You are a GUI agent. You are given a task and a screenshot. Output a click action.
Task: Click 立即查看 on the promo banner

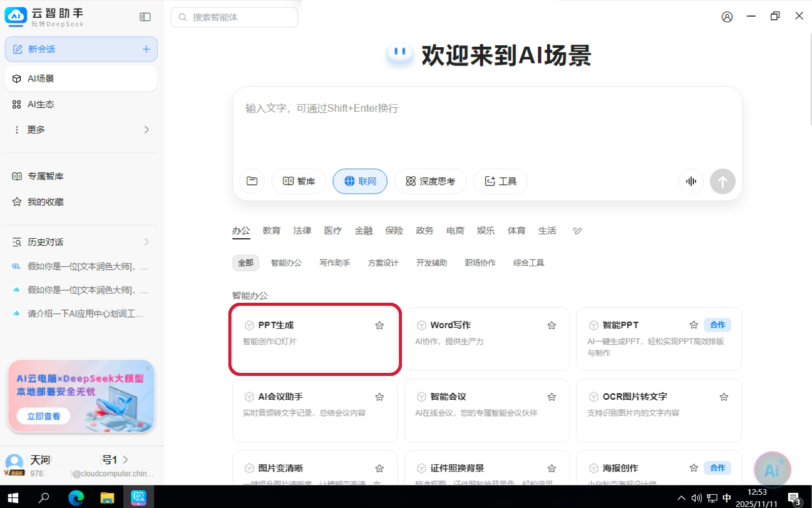click(44, 416)
